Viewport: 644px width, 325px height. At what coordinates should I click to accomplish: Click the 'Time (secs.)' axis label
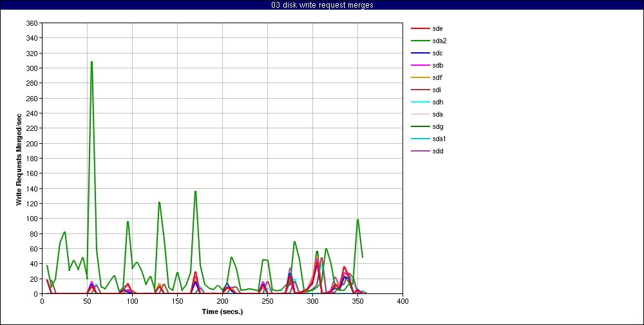[222, 311]
